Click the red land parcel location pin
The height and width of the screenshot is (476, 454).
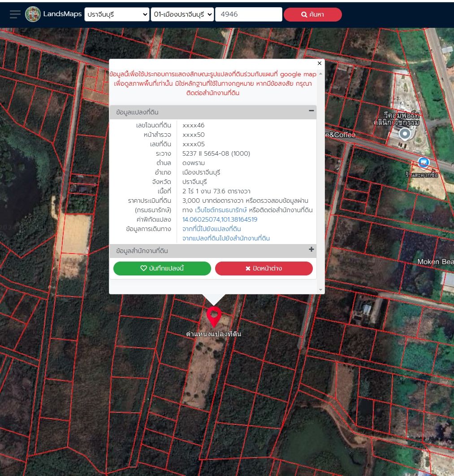pos(214,316)
